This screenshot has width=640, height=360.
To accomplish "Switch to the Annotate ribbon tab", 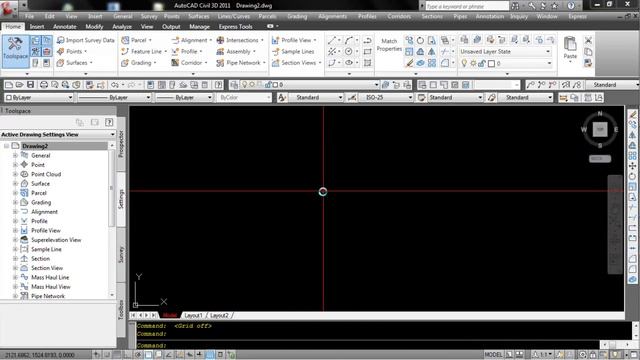I will [x=64, y=27].
